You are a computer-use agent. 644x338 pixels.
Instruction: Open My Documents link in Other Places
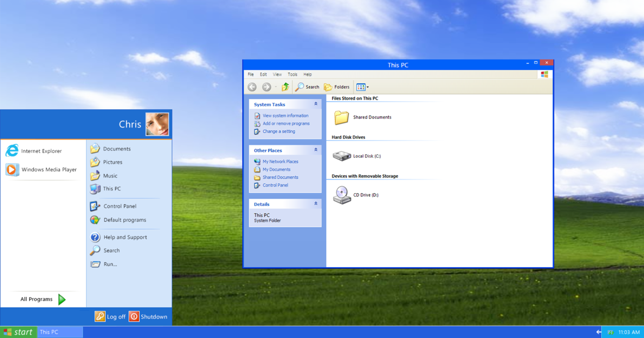(x=276, y=169)
